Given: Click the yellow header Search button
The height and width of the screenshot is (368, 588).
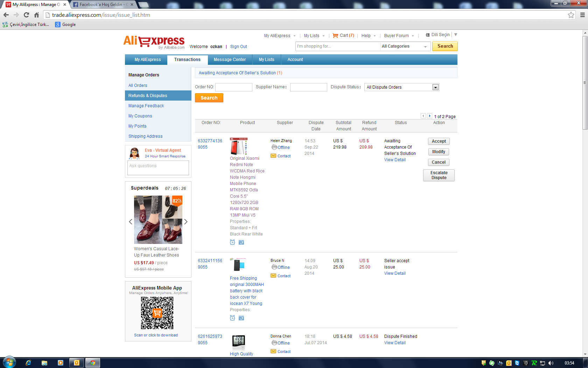Looking at the screenshot, I should tap(445, 46).
